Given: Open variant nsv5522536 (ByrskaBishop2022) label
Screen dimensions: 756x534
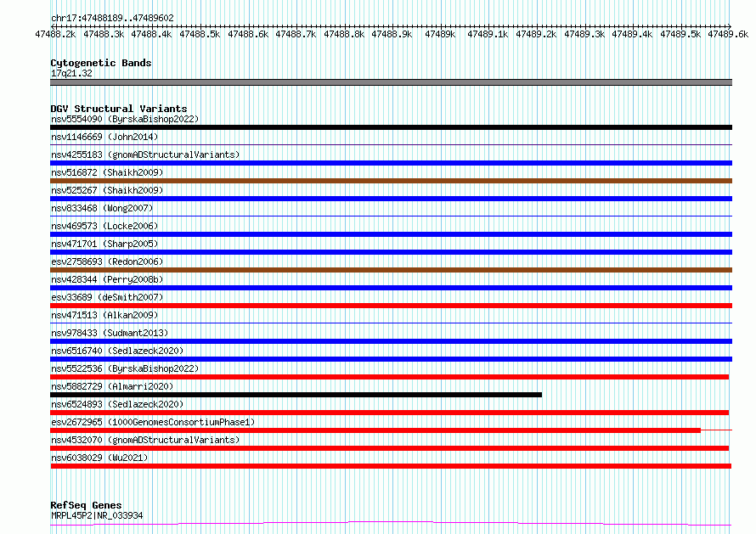Looking at the screenshot, I should [125, 368].
